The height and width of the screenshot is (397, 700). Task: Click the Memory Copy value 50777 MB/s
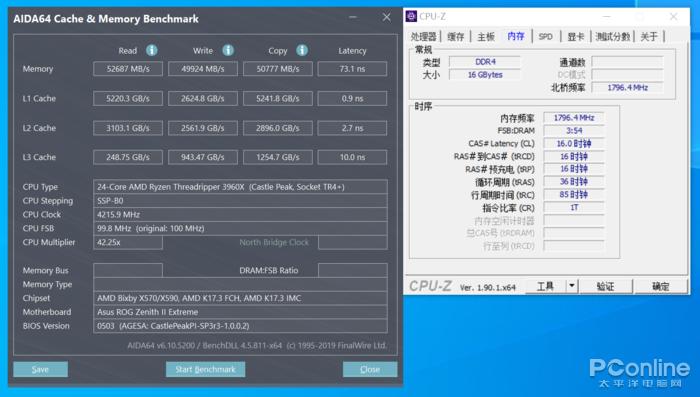pyautogui.click(x=278, y=69)
